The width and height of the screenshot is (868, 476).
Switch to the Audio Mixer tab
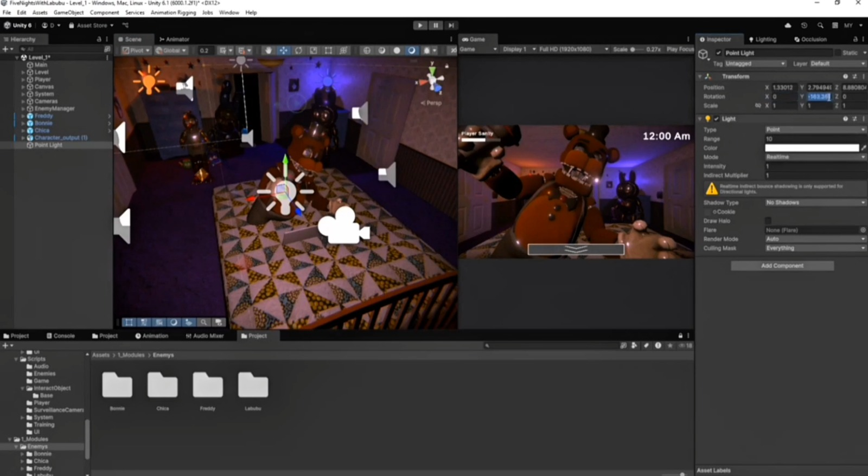205,336
